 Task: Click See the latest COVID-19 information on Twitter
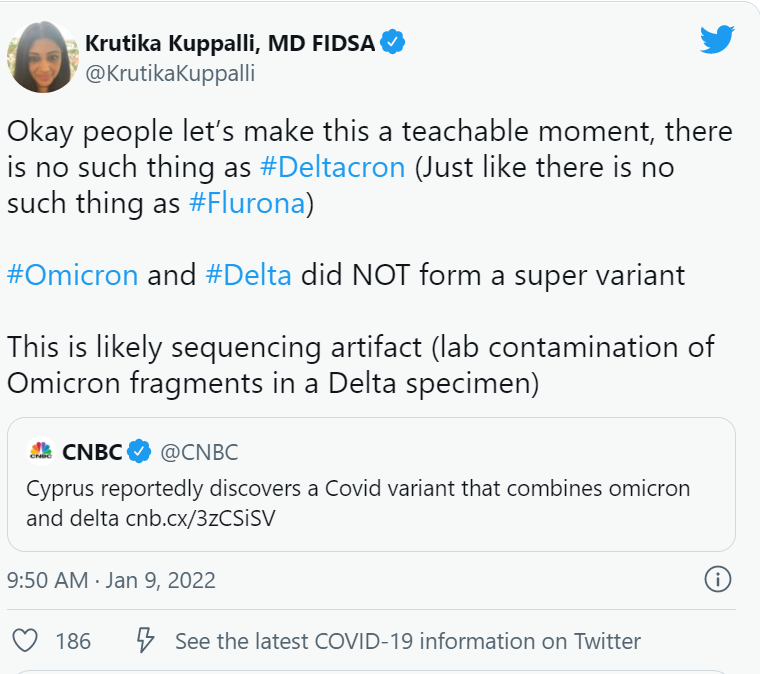tap(408, 641)
